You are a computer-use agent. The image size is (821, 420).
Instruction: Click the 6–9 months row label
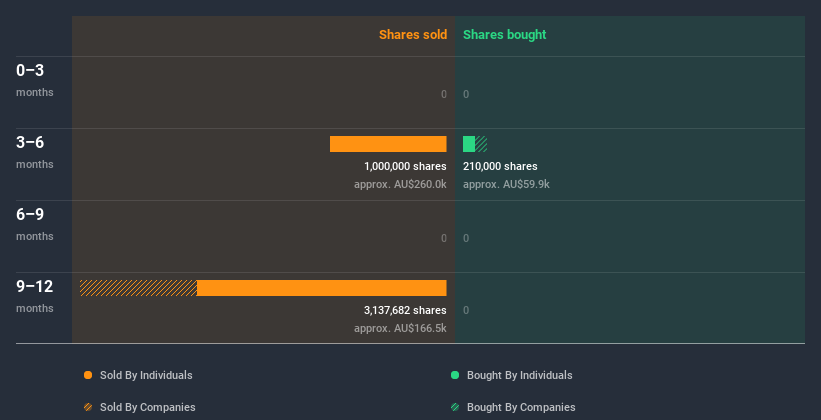35,224
